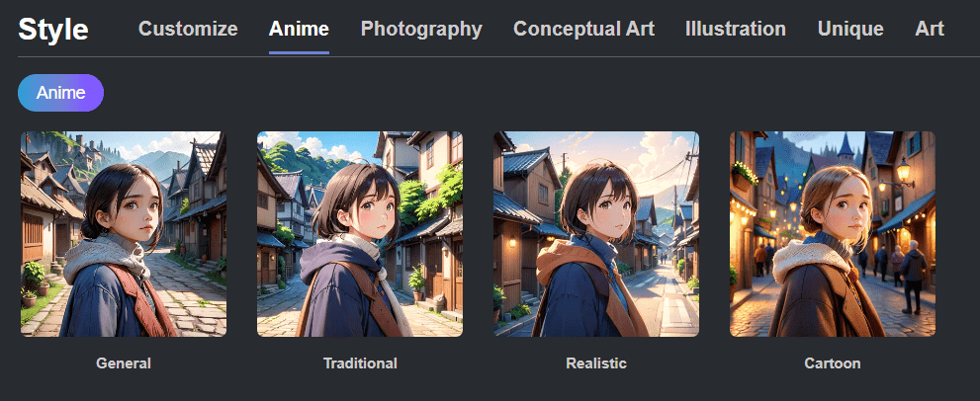
Task: Open the Conceptual Art tab
Action: pyautogui.click(x=583, y=29)
